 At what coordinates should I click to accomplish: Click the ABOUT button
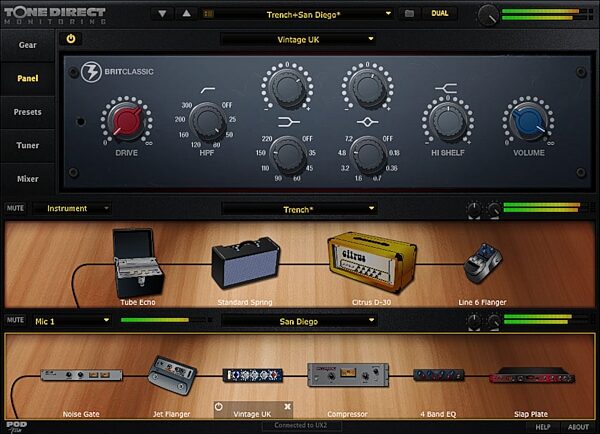tap(578, 427)
